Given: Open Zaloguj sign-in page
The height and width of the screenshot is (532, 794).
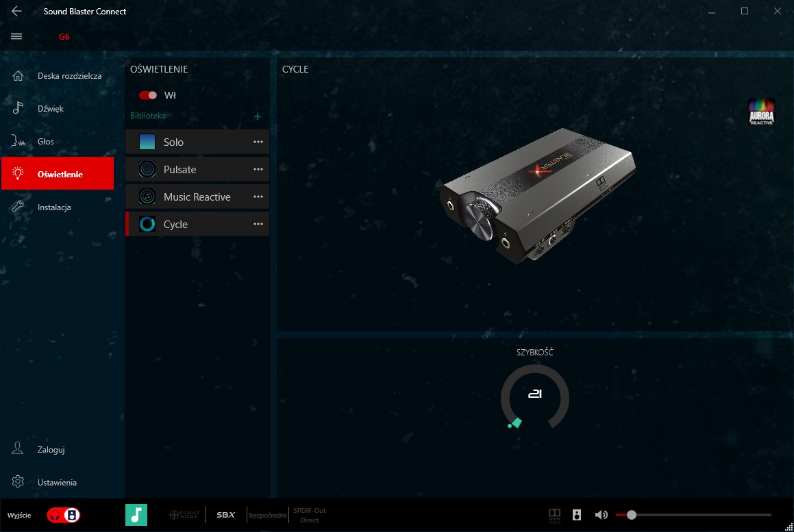Looking at the screenshot, I should coord(58,449).
